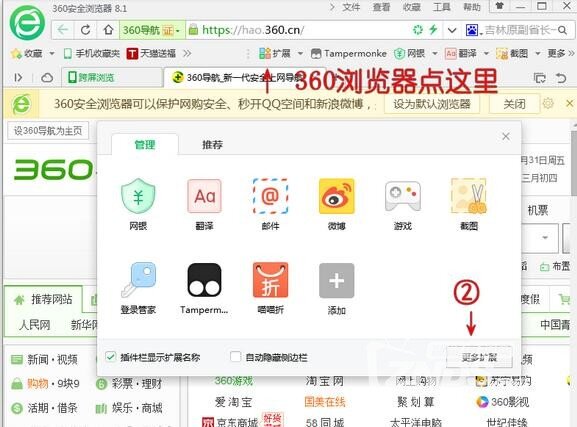Open the 国美在线 link
This screenshot has height=427, width=577.
[325, 402]
